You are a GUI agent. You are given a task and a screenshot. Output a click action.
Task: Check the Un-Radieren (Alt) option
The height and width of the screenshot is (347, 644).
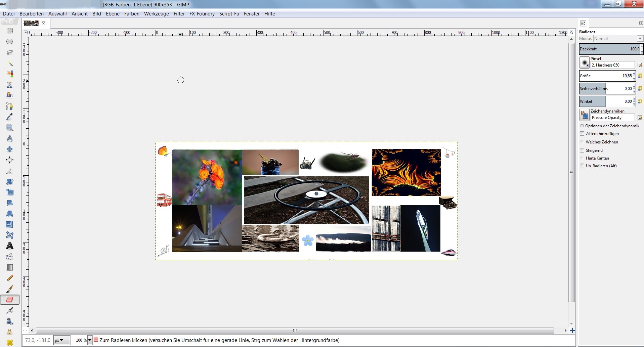(x=582, y=166)
